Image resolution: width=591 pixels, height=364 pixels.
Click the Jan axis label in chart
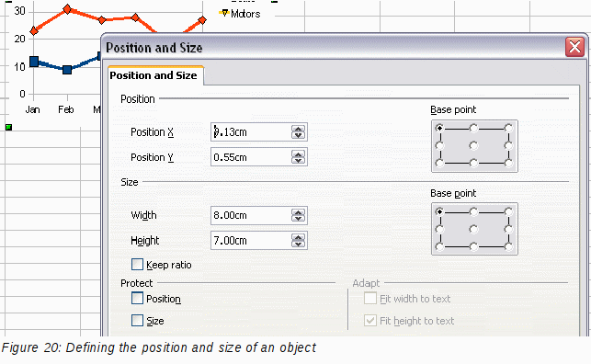32,109
